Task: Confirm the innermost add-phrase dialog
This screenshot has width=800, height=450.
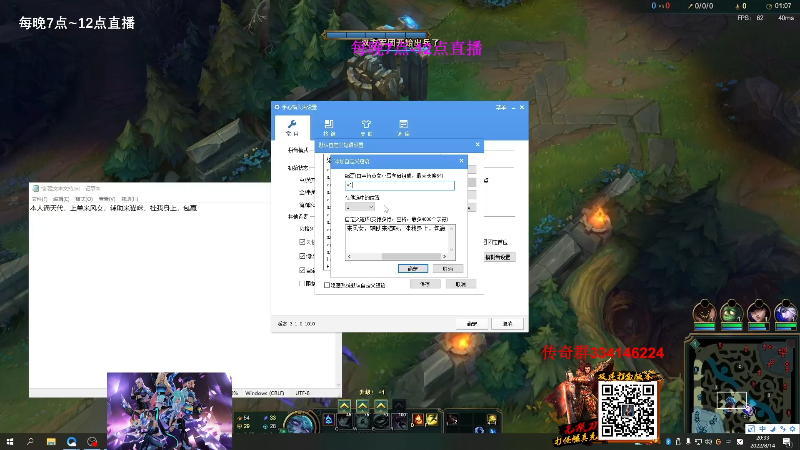Action: coord(413,268)
